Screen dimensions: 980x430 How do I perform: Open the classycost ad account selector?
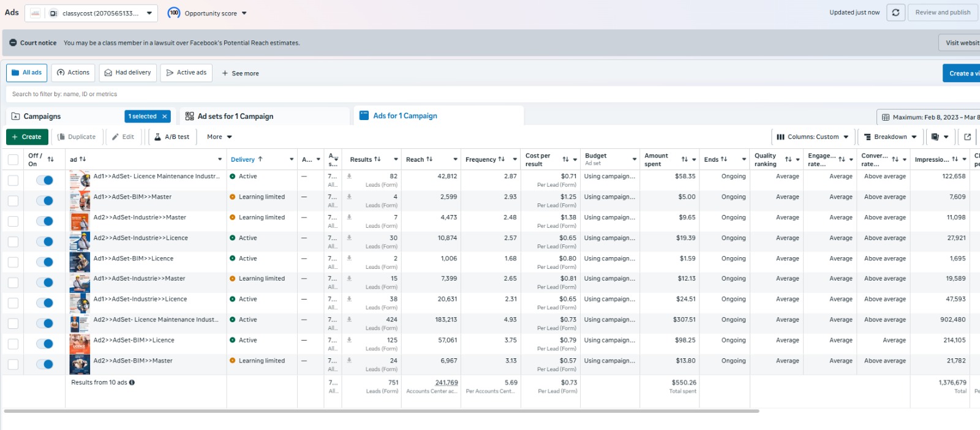[x=91, y=13]
